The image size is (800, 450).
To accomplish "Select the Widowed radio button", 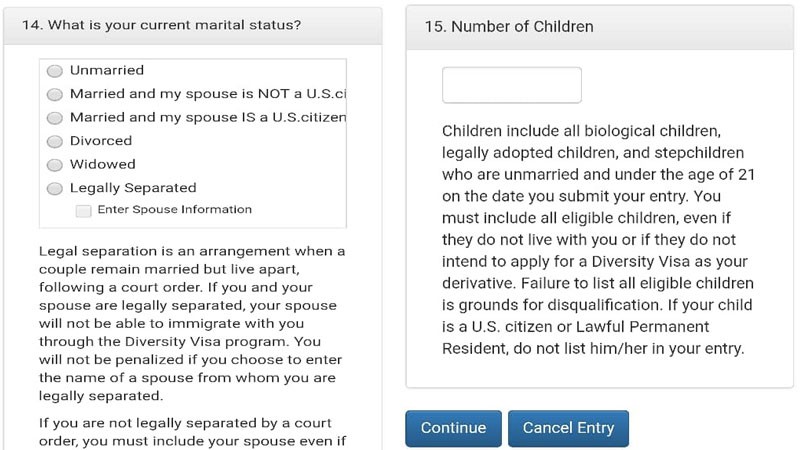I will coord(55,165).
